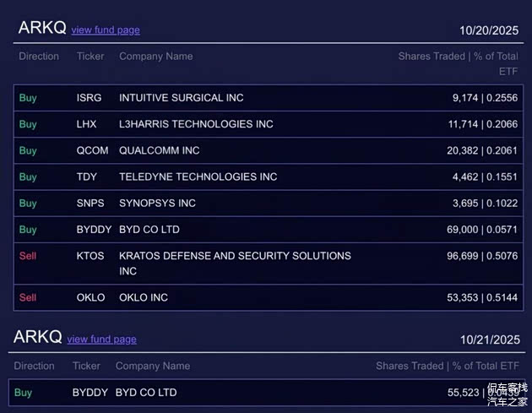The width and height of the screenshot is (532, 413).
Task: Select the 10/21/2025 date label
Action: click(491, 340)
